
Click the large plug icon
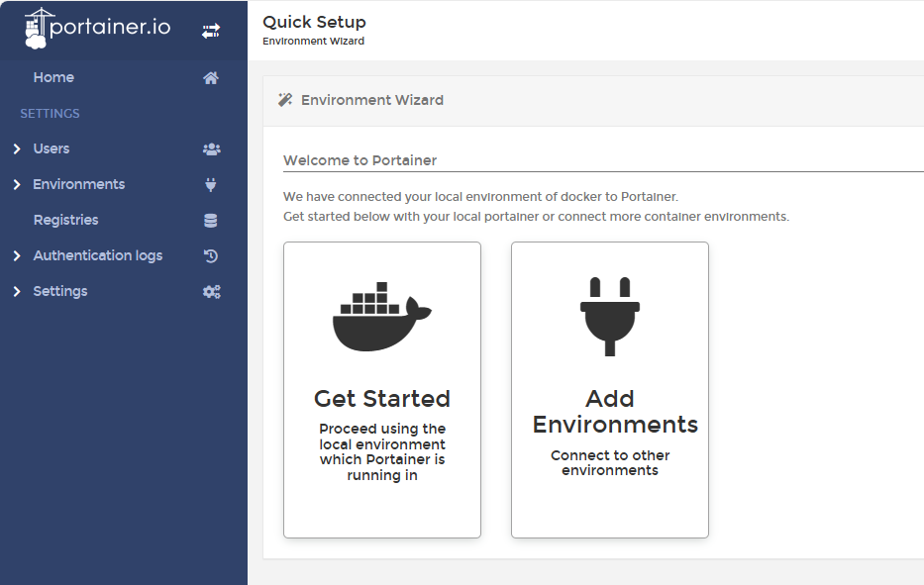tap(610, 317)
